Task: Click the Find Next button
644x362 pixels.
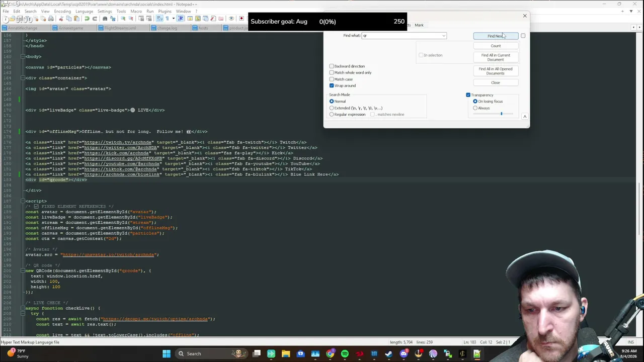Action: 496,36
